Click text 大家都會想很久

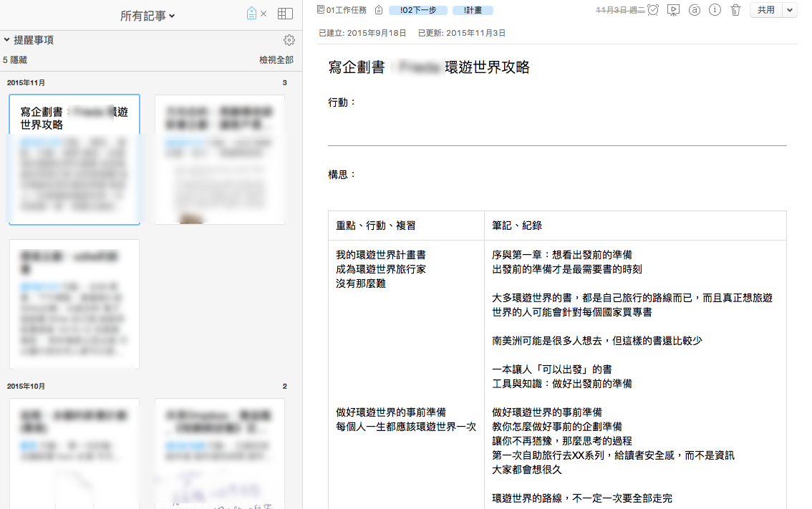click(527, 470)
